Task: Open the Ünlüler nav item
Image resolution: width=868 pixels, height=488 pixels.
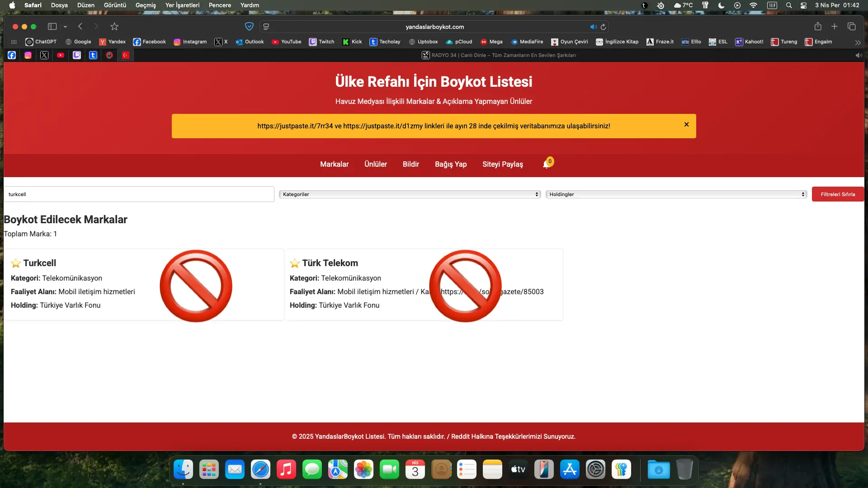Action: 375,164
